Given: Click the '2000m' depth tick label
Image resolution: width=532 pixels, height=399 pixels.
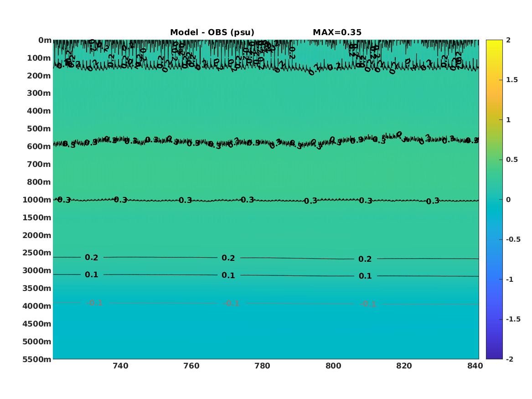Looking at the screenshot, I should [x=37, y=235].
